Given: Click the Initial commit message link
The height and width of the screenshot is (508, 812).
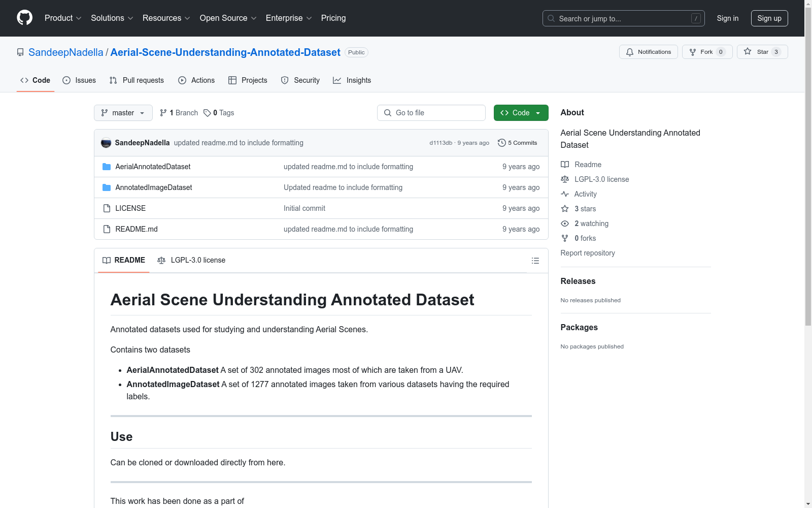Looking at the screenshot, I should pyautogui.click(x=304, y=208).
